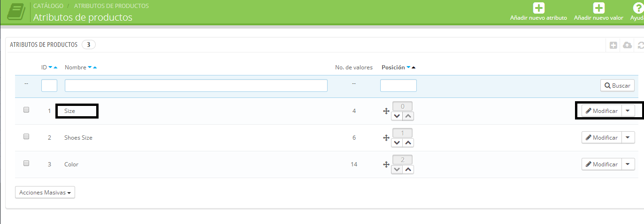Screen dimensions: 644x224
Task: Click the Añadir nuevo atributo plus icon
Action: pos(538,8)
